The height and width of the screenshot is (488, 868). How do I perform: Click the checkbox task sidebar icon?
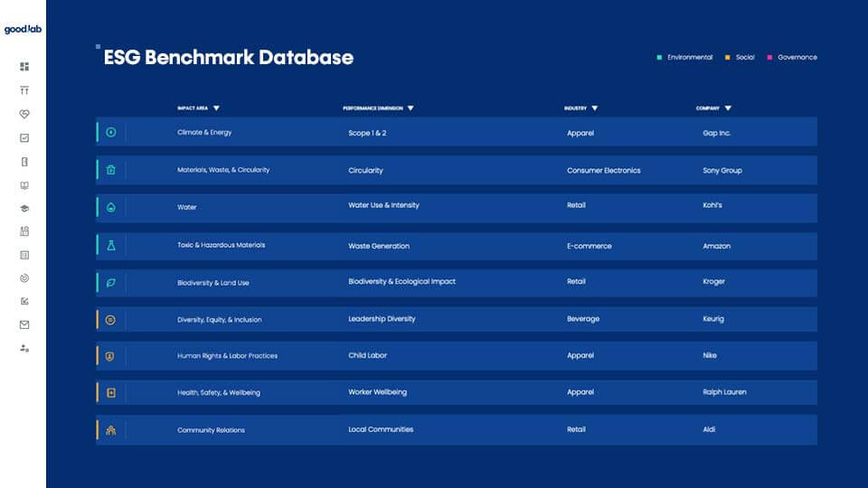24,137
